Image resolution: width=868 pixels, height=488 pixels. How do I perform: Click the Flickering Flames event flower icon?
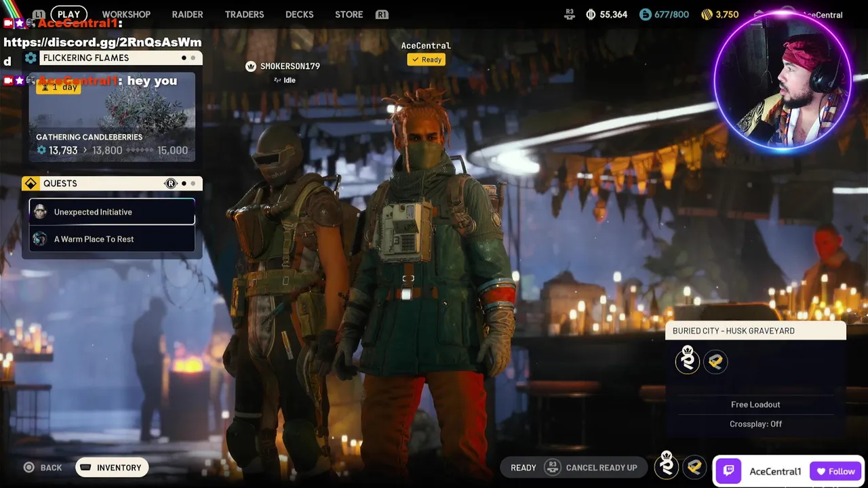[31, 58]
